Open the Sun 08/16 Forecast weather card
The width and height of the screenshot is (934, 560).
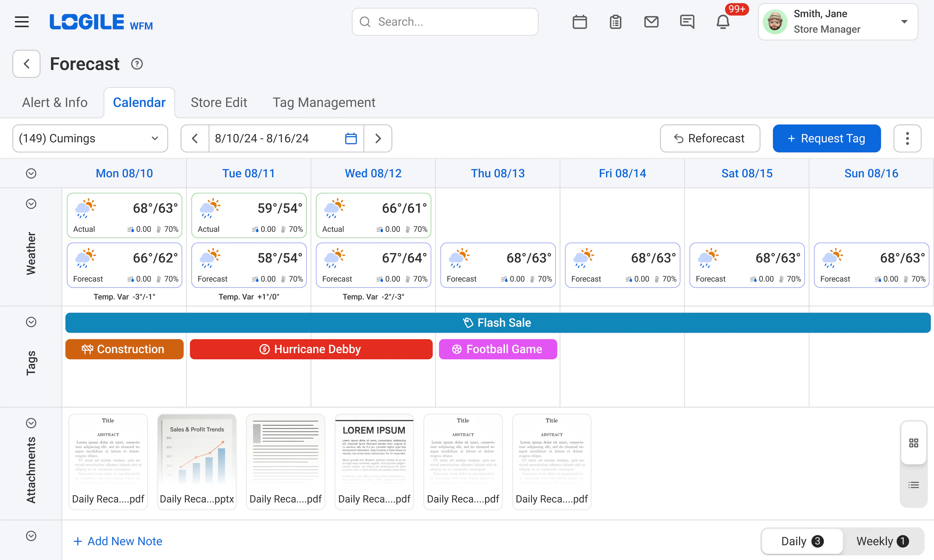click(x=871, y=265)
